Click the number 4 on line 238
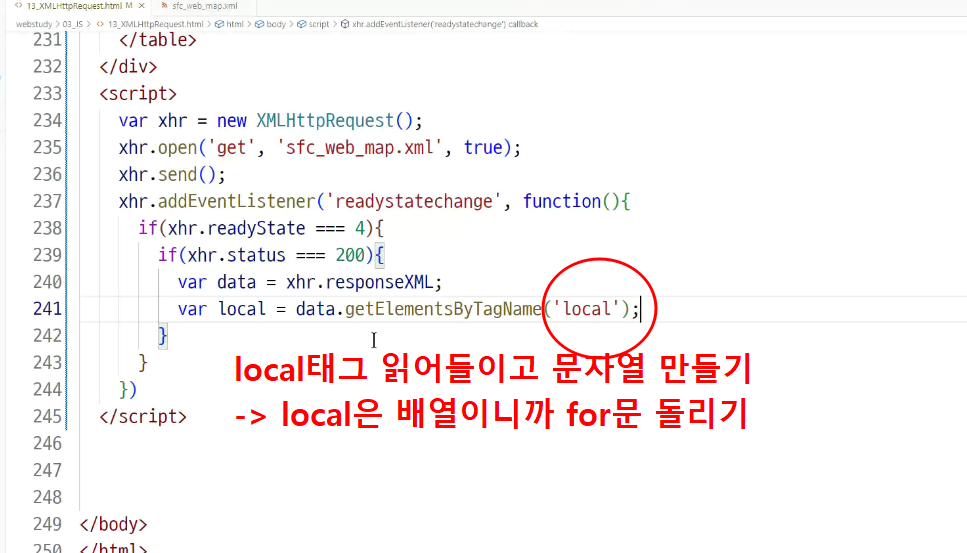Viewport: 967px width, 553px height. (x=360, y=229)
